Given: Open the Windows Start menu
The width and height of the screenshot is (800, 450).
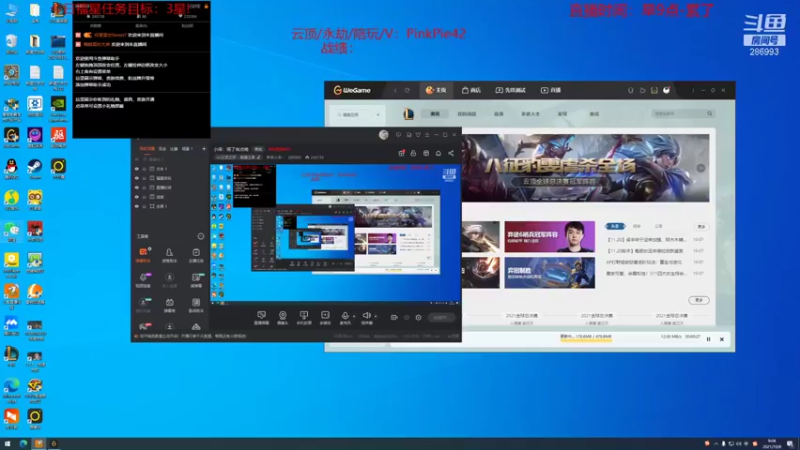Looking at the screenshot, I should pos(7,443).
